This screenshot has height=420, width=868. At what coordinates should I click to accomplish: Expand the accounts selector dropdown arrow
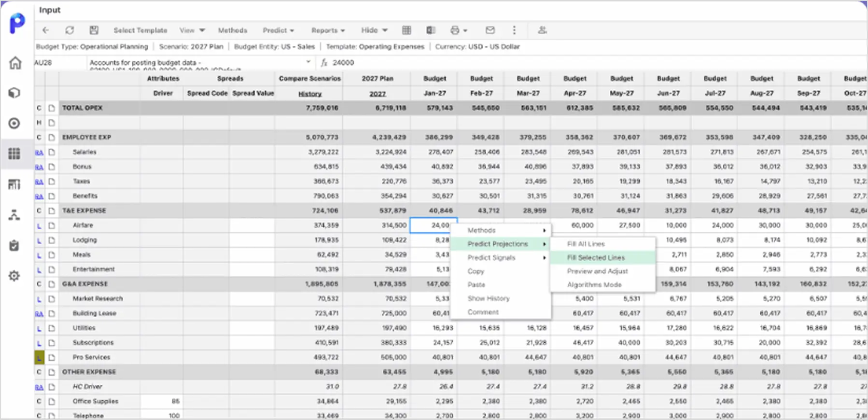pos(308,62)
